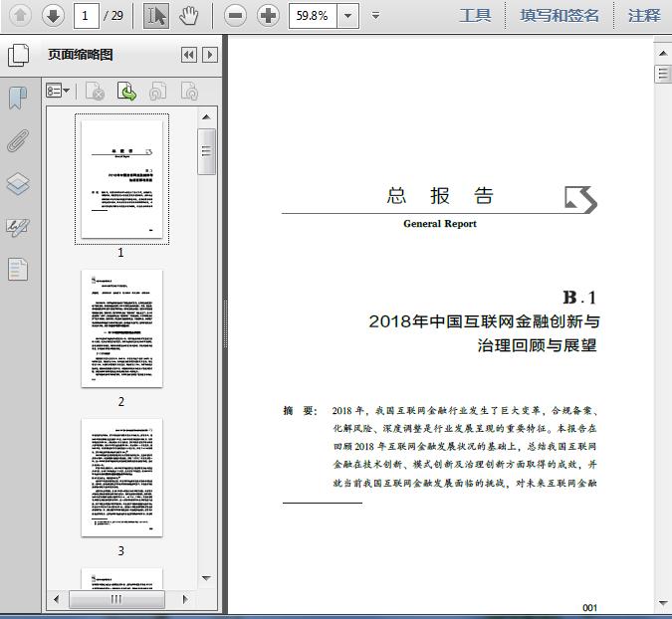Open the 注释 panel
Screen dimensions: 672x619
(x=644, y=16)
